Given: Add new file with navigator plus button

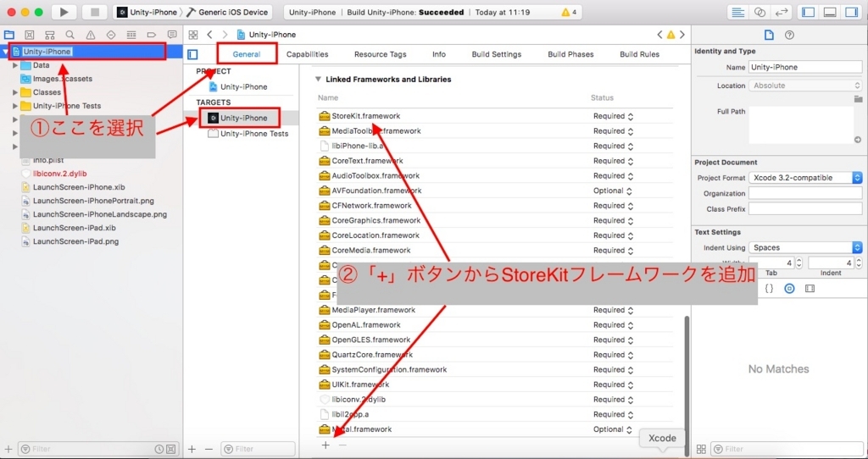Looking at the screenshot, I should [x=8, y=449].
